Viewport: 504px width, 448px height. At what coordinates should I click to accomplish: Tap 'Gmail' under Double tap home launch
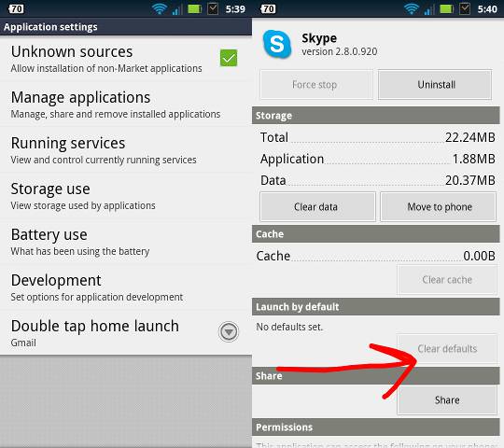point(23,343)
